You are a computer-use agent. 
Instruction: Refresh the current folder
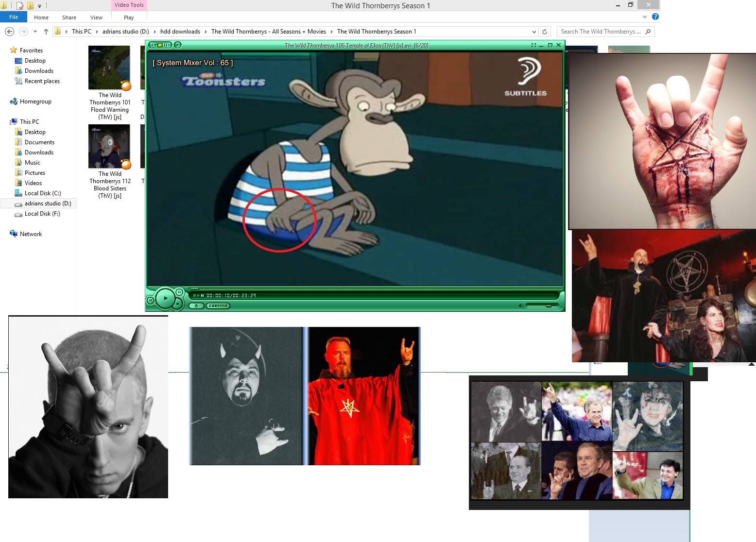click(545, 32)
